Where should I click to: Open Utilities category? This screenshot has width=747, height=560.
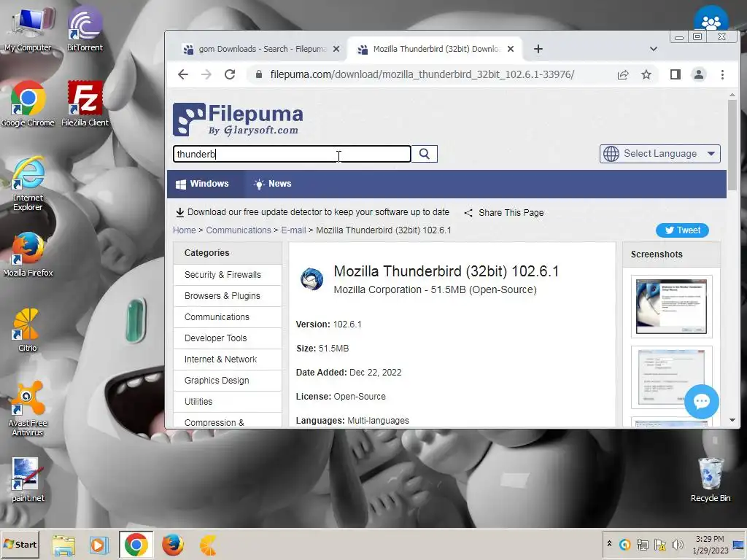(x=228, y=402)
